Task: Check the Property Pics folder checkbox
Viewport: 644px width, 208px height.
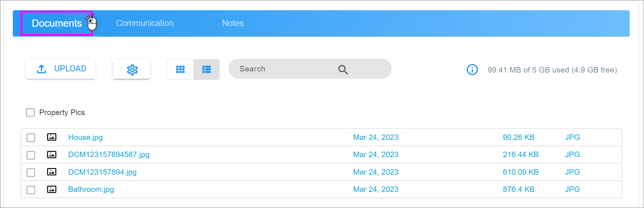Action: (30, 112)
